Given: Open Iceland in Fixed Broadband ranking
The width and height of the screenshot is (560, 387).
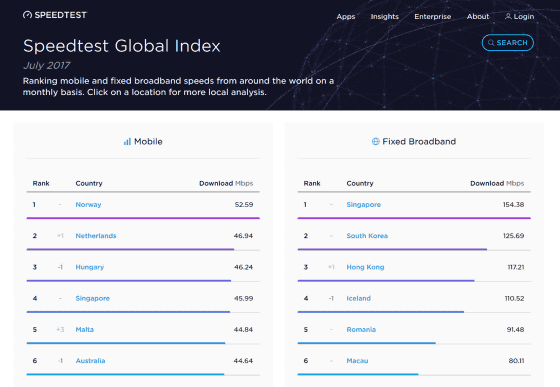Looking at the screenshot, I should tap(359, 298).
